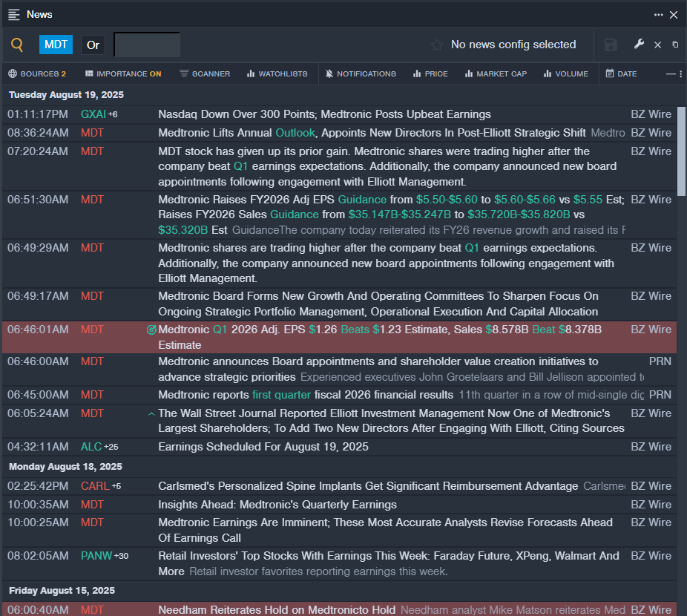Click the 06:49:29AM timestamp row
This screenshot has height=616, width=687.
coord(38,248)
